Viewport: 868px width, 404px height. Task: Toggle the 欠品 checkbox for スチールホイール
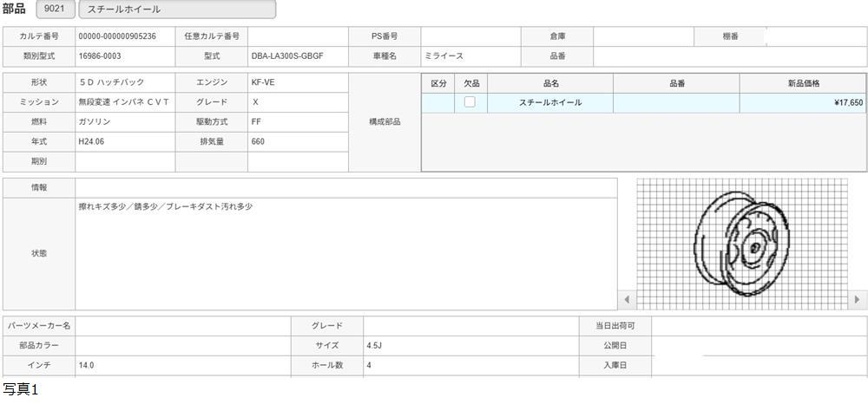pos(470,102)
